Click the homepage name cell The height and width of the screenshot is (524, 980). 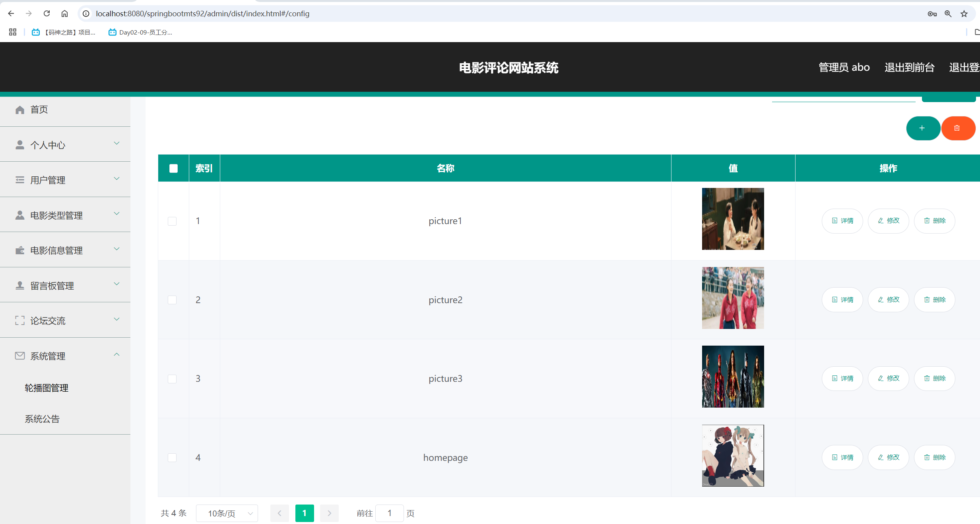[x=445, y=458]
